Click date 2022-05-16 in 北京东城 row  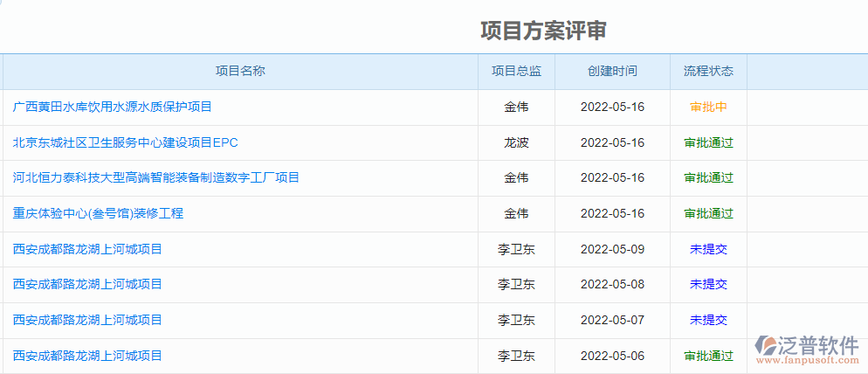(x=612, y=142)
